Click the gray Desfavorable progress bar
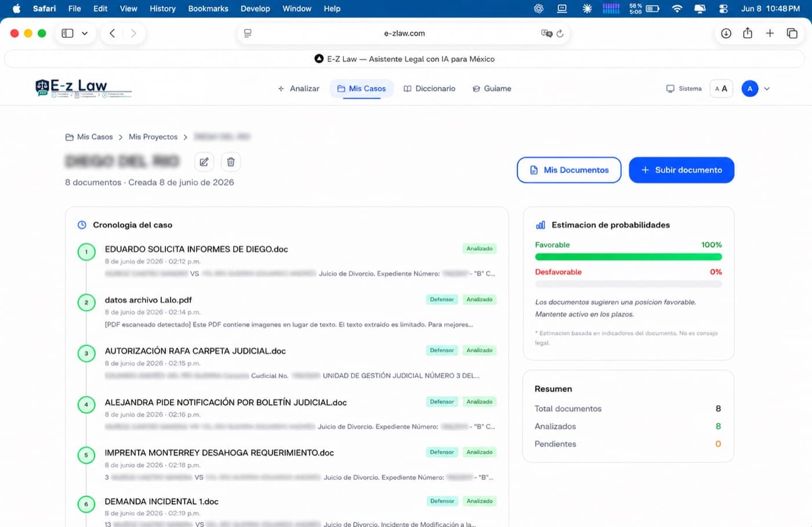Image resolution: width=812 pixels, height=527 pixels. (x=628, y=284)
